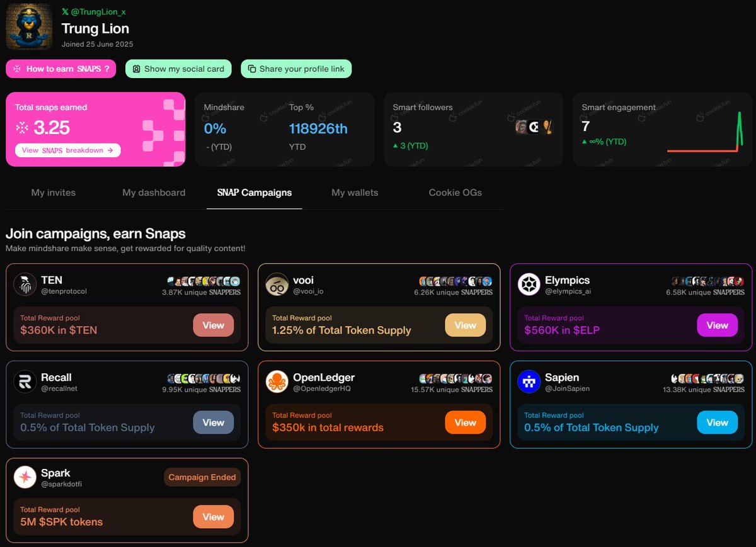Viewport: 756px width, 547px height.
Task: Click the copy icon in Share your profile link
Action: tap(252, 69)
